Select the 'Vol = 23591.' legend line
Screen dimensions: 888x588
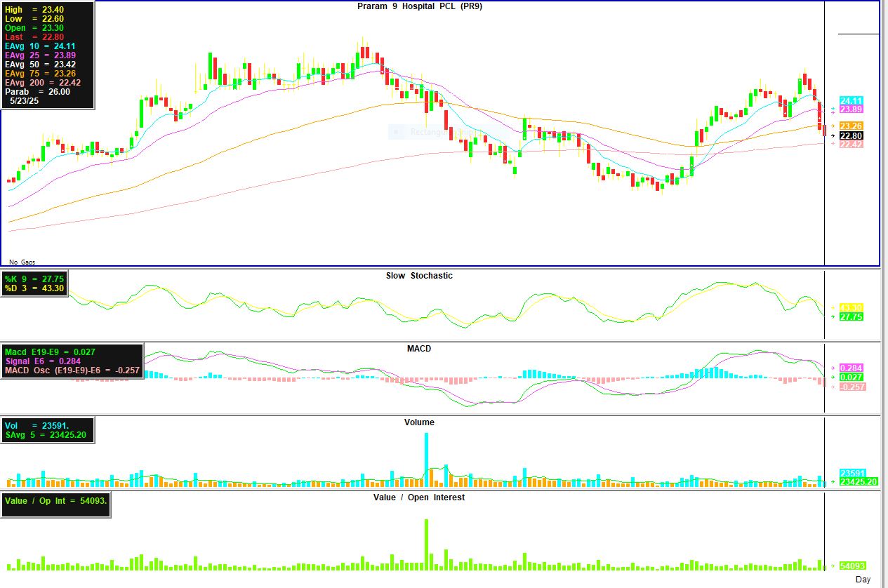point(37,425)
